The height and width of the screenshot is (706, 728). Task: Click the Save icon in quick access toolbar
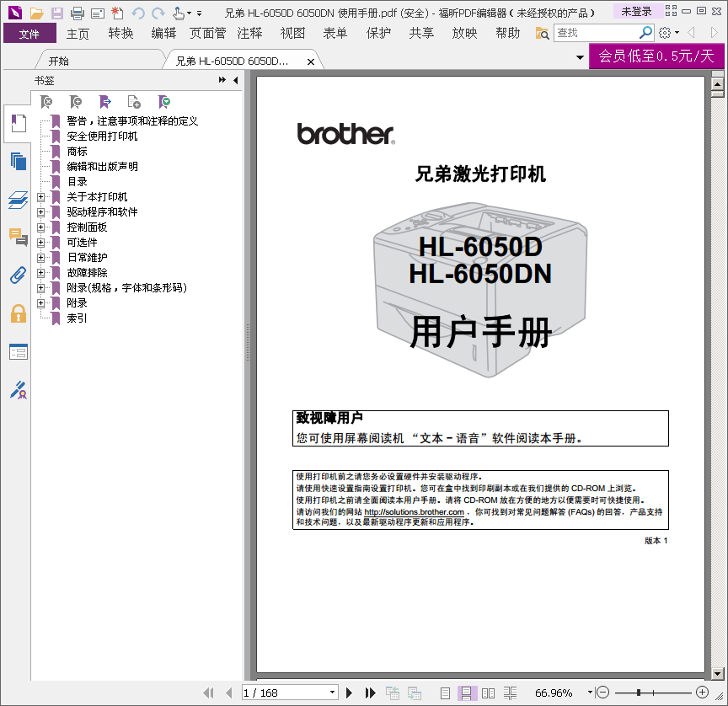(57, 13)
